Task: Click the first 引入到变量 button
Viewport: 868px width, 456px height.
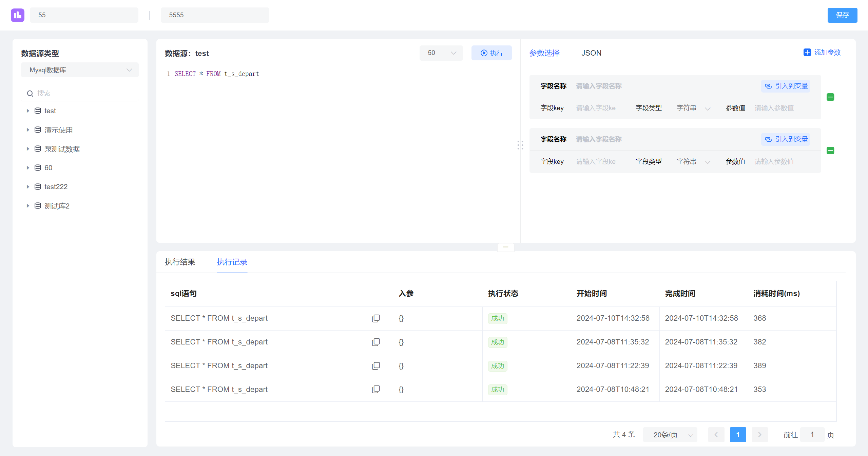Action: pos(786,86)
